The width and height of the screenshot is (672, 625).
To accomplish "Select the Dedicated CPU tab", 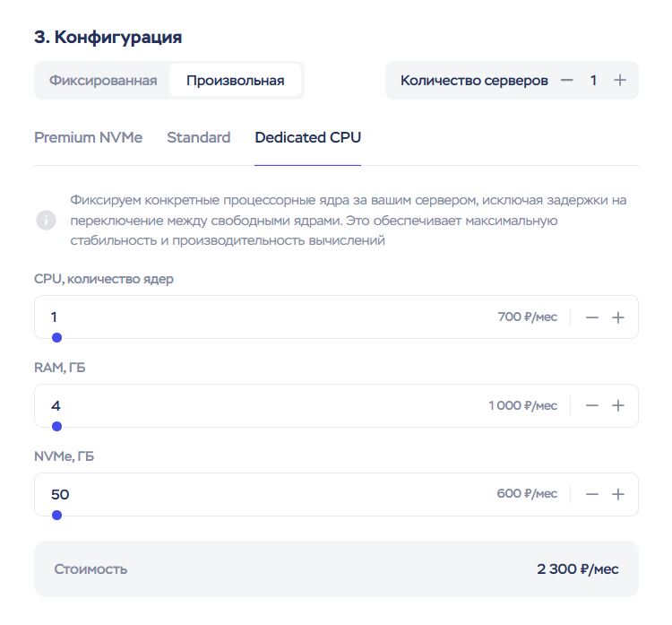I will [x=307, y=137].
